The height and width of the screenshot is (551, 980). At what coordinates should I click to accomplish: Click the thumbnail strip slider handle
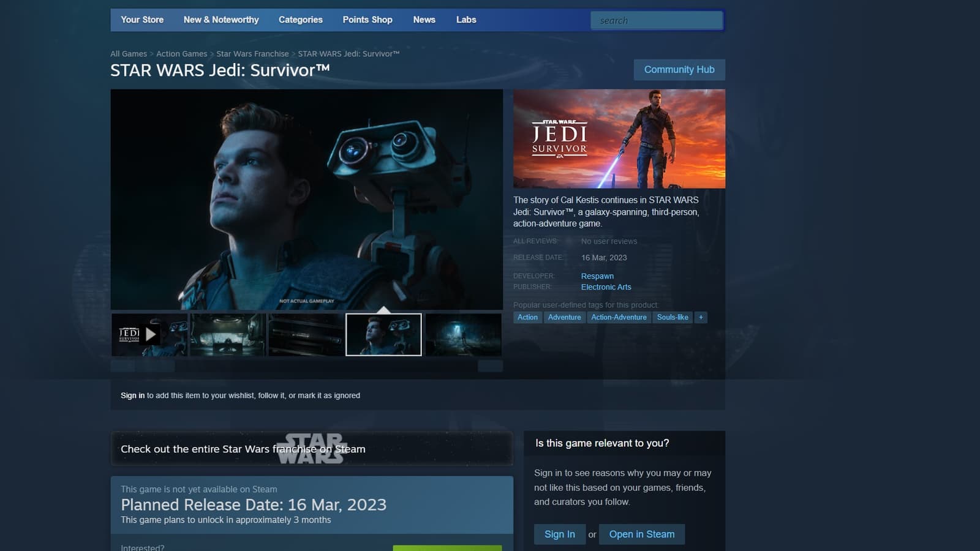click(155, 366)
